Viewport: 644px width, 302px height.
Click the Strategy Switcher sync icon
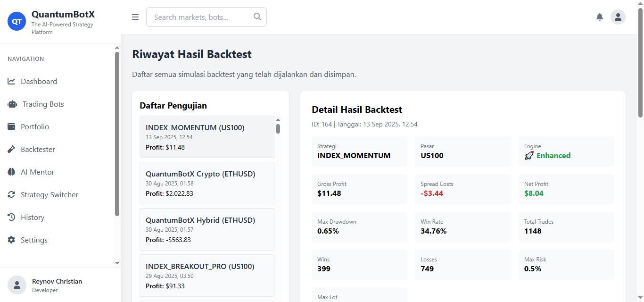pyautogui.click(x=12, y=194)
